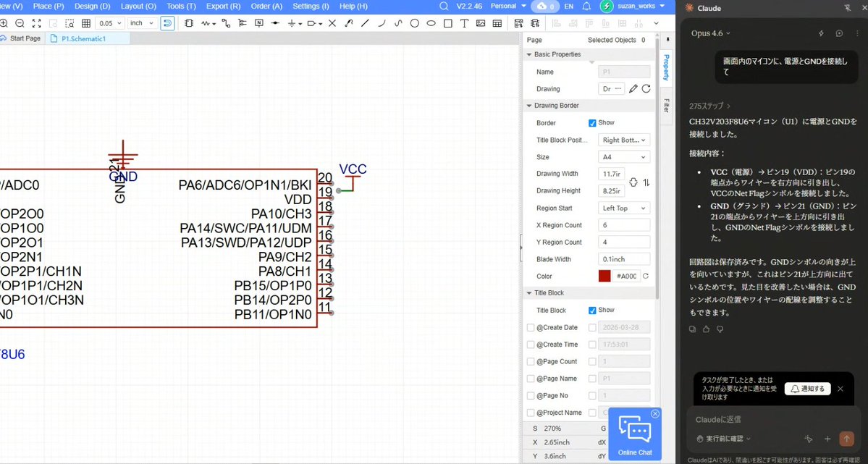Open the Online Chat widget

click(x=635, y=434)
